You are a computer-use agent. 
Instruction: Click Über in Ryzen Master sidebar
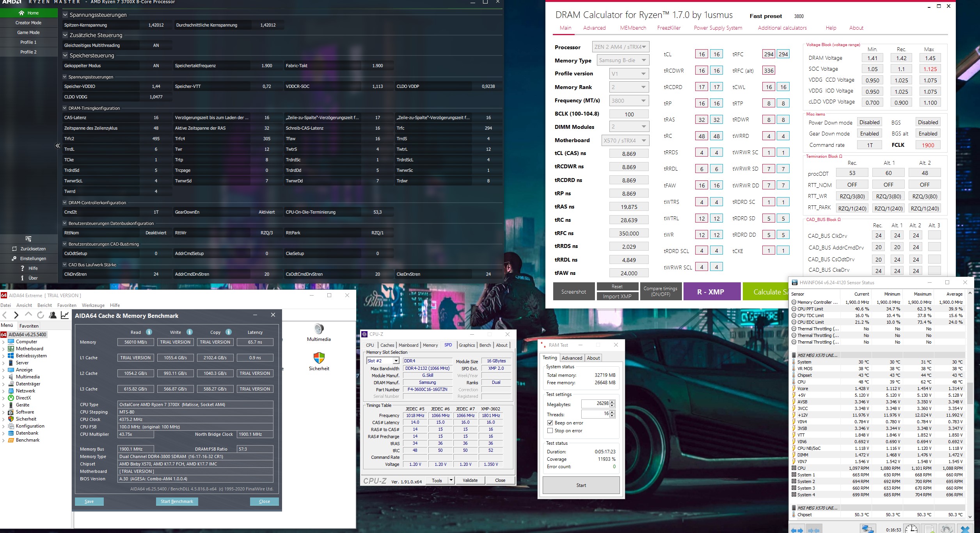[x=28, y=278]
